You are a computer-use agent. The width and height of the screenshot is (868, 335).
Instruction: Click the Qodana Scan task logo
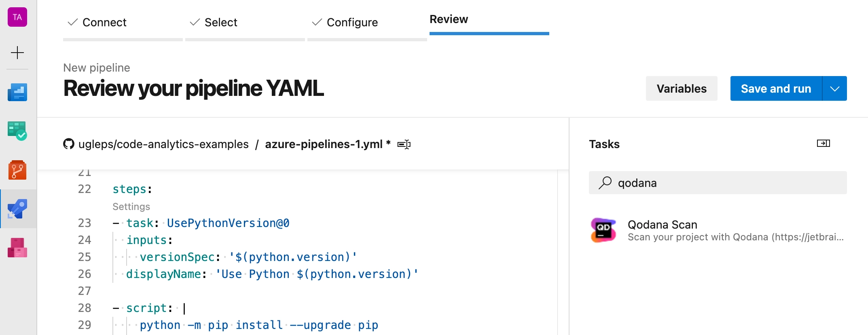pyautogui.click(x=603, y=230)
